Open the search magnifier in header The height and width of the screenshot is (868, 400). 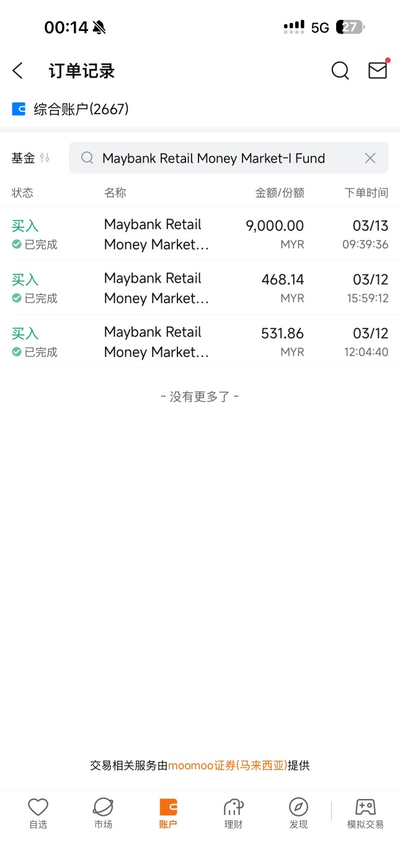340,71
